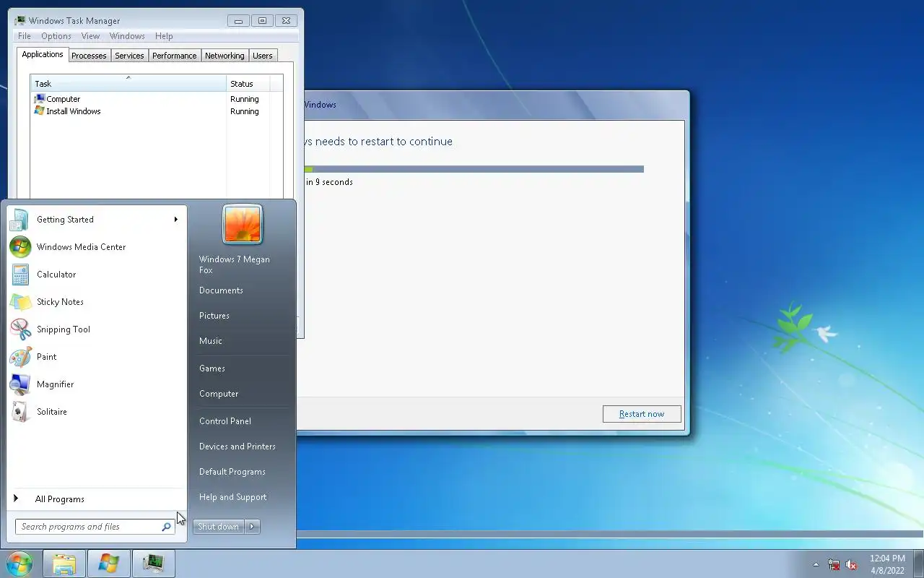Focus the Search programs and files box

pos(95,527)
